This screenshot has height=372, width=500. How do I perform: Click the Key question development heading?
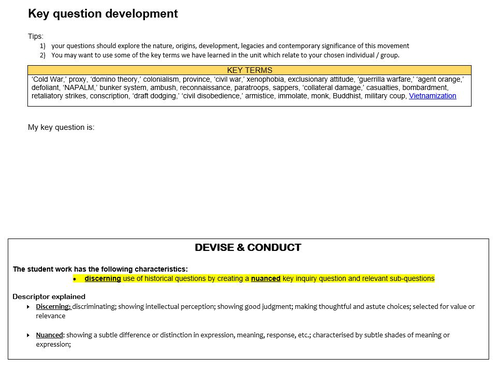[x=103, y=14]
